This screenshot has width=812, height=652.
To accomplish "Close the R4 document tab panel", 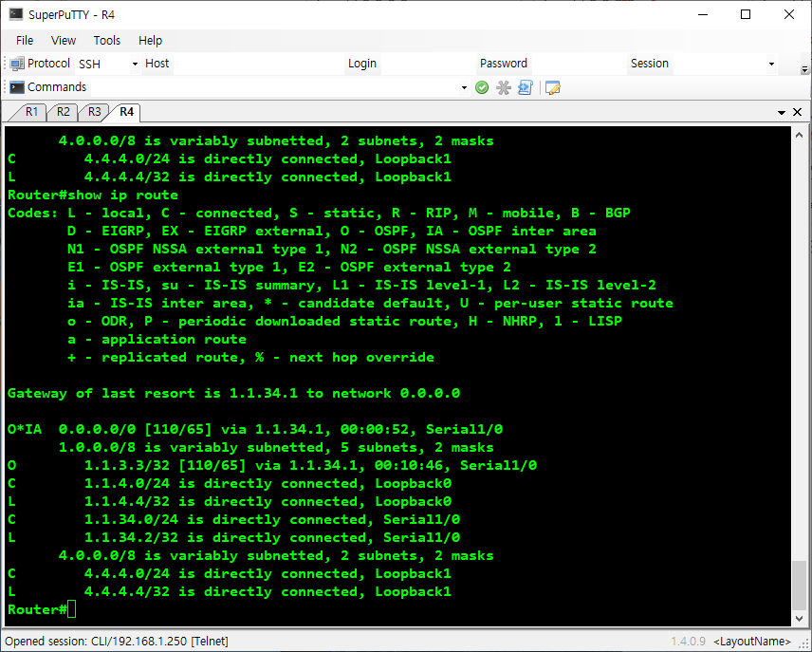I will (x=798, y=112).
